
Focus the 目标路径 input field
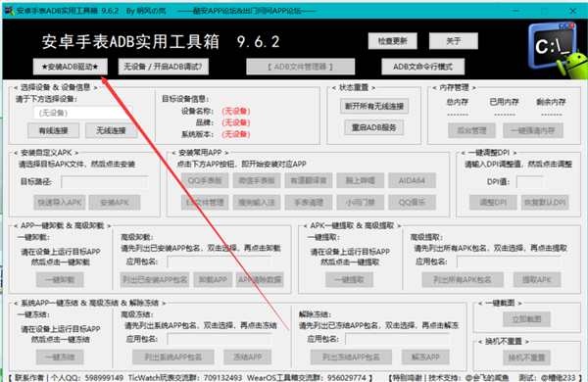[105, 182]
